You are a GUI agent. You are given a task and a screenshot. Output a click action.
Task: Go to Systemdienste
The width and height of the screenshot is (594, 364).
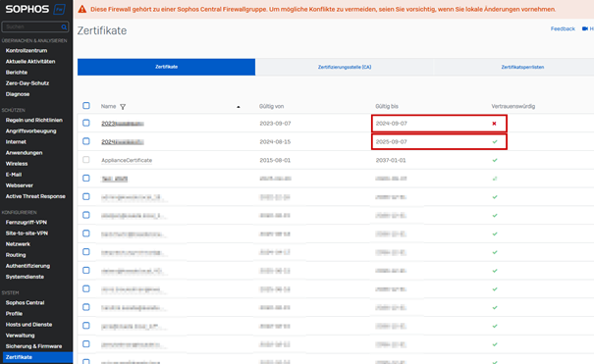tap(25, 277)
